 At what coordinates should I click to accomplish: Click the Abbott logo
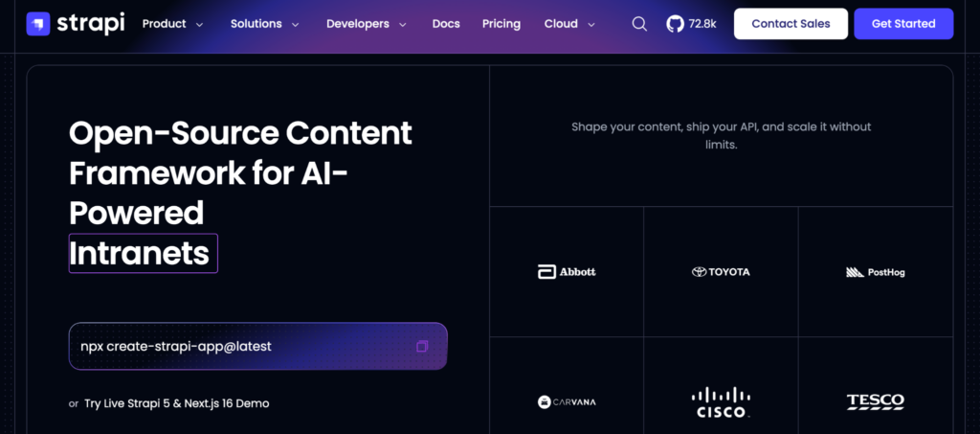point(567,272)
